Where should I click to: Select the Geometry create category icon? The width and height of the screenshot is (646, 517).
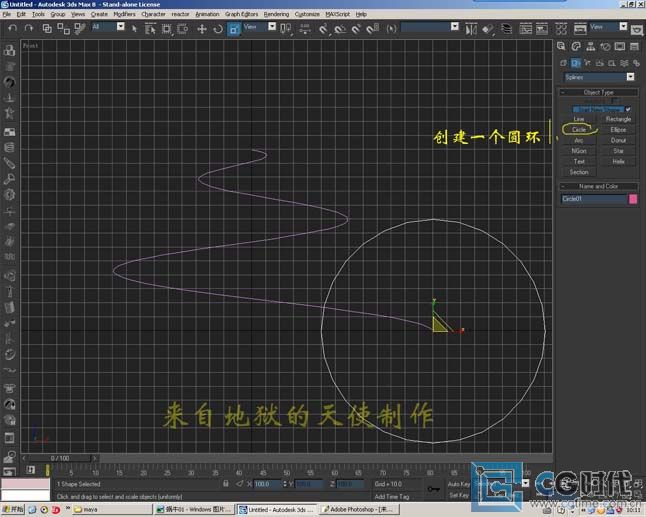(x=564, y=63)
